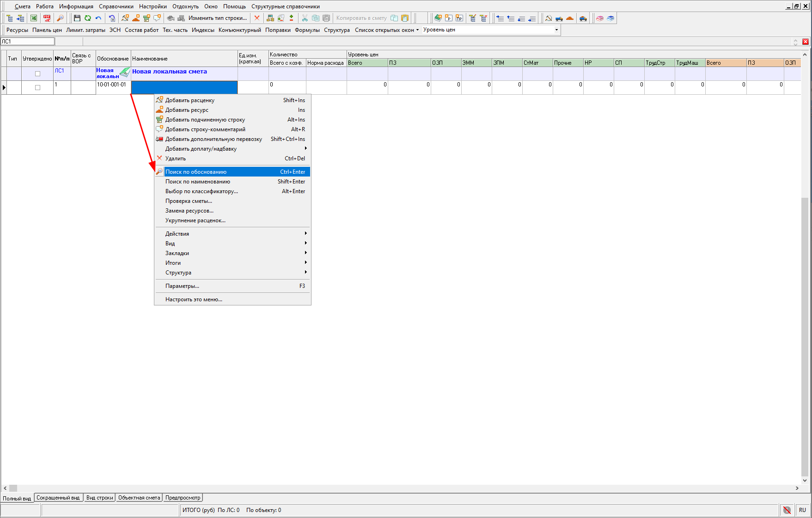
Task: Click the magnifying glass search toolbar icon
Action: click(60, 18)
